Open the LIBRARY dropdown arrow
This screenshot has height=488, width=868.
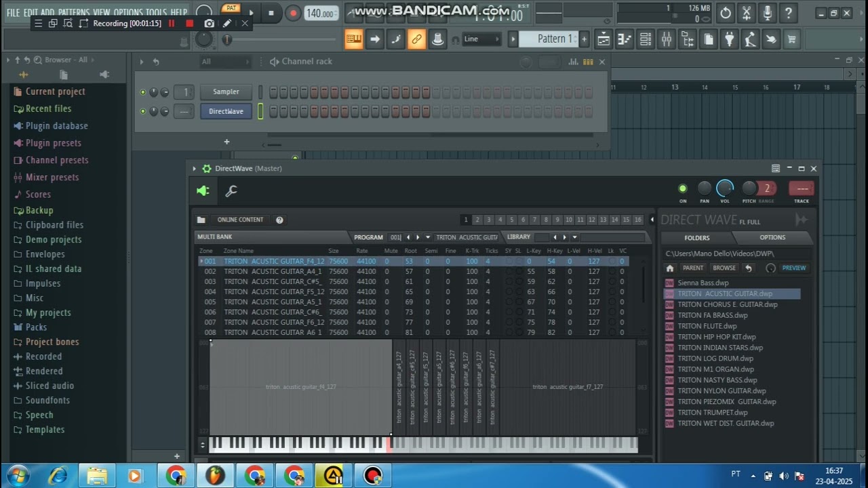click(x=574, y=237)
